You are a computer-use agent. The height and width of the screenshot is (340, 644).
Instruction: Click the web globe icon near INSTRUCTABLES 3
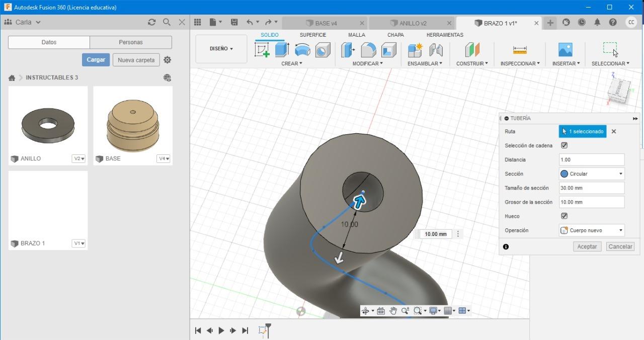pyautogui.click(x=168, y=77)
